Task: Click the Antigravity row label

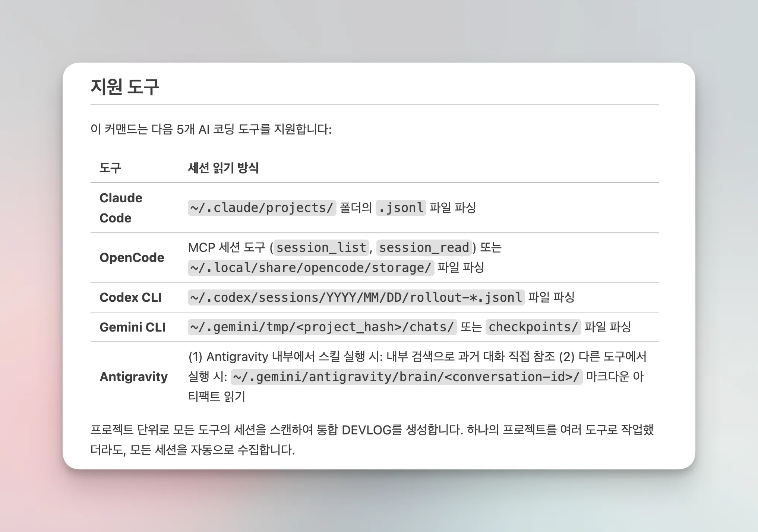Action: [x=135, y=377]
